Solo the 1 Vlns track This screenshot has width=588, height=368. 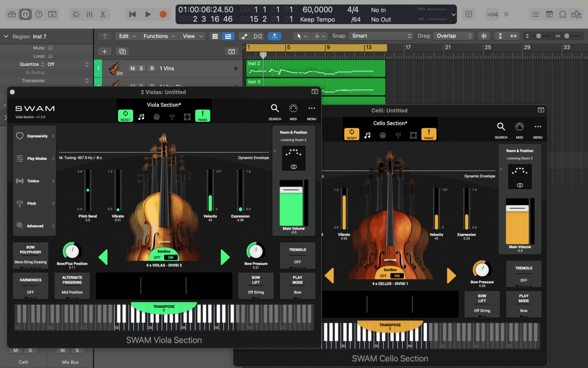pyautogui.click(x=141, y=68)
